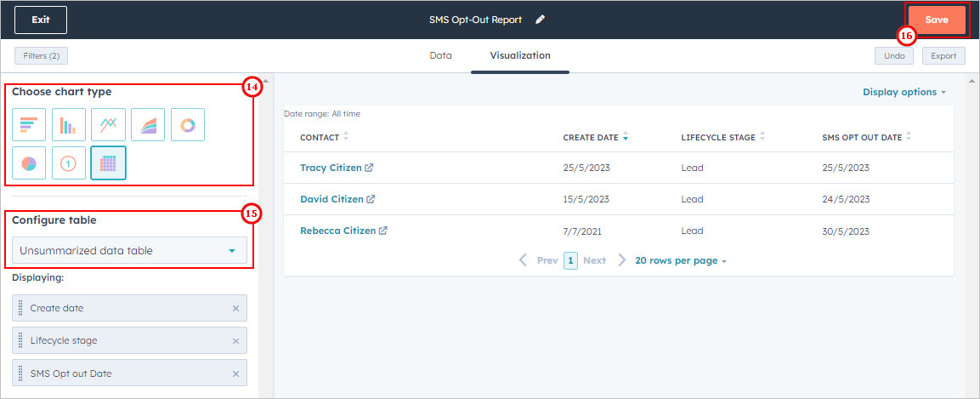Select the vertical column chart type
The height and width of the screenshot is (399, 980).
[69, 124]
